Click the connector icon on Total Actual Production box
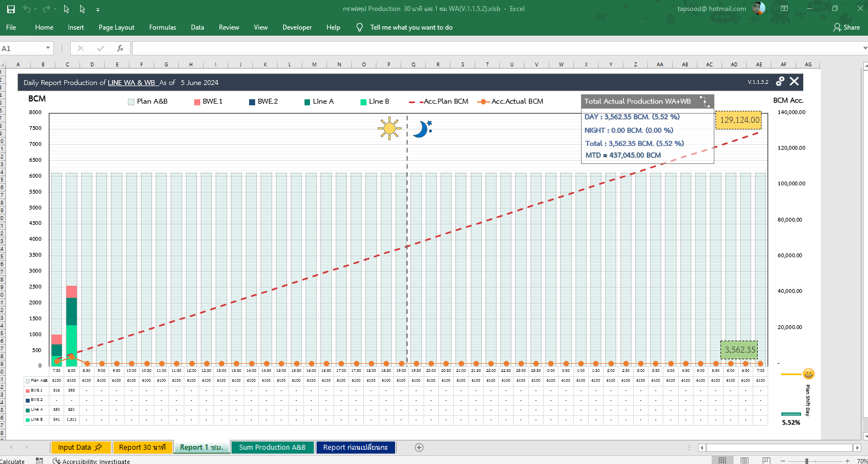 tap(705, 101)
